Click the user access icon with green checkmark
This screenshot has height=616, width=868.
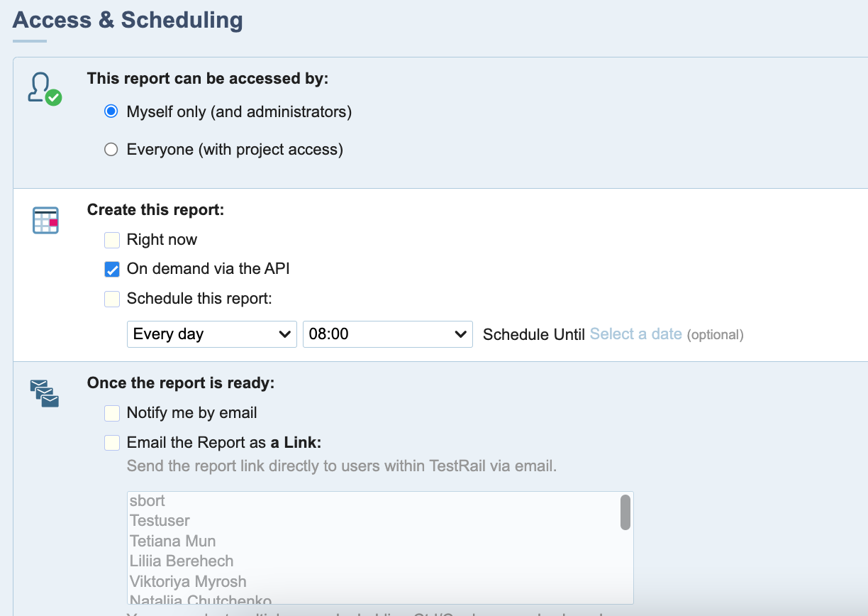[44, 89]
